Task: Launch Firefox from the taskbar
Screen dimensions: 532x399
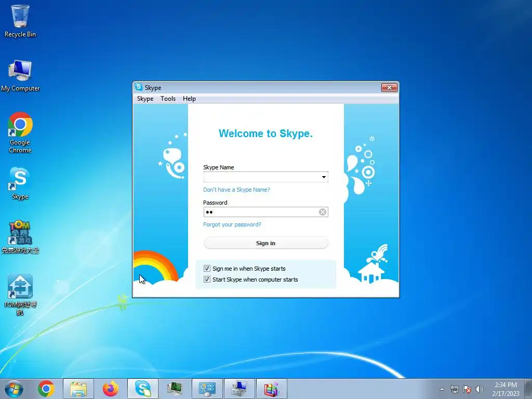Action: coord(111,389)
